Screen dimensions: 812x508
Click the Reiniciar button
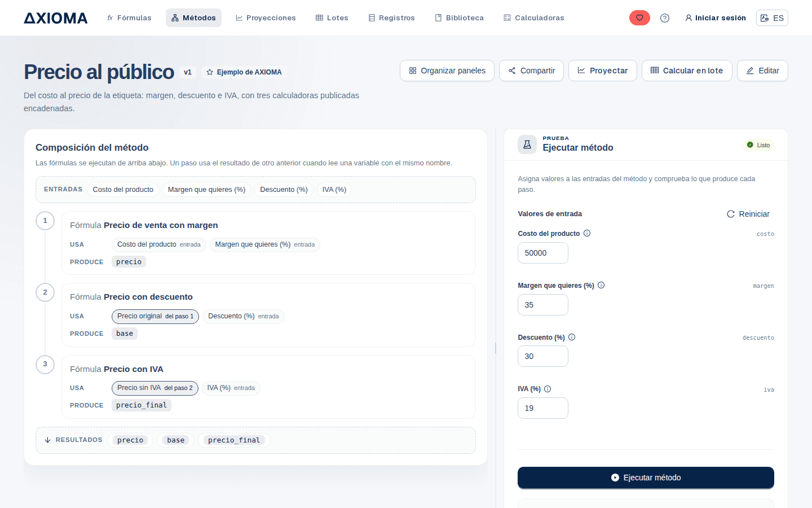[748, 214]
